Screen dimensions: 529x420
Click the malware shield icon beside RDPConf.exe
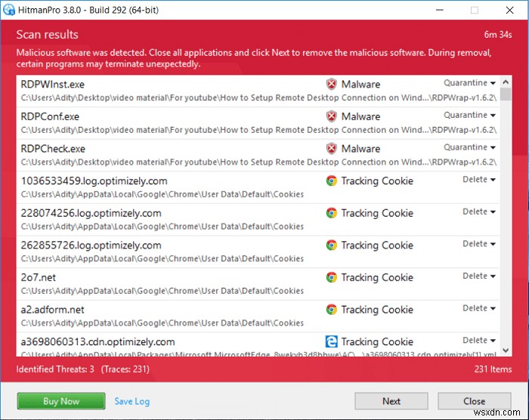pyautogui.click(x=331, y=116)
